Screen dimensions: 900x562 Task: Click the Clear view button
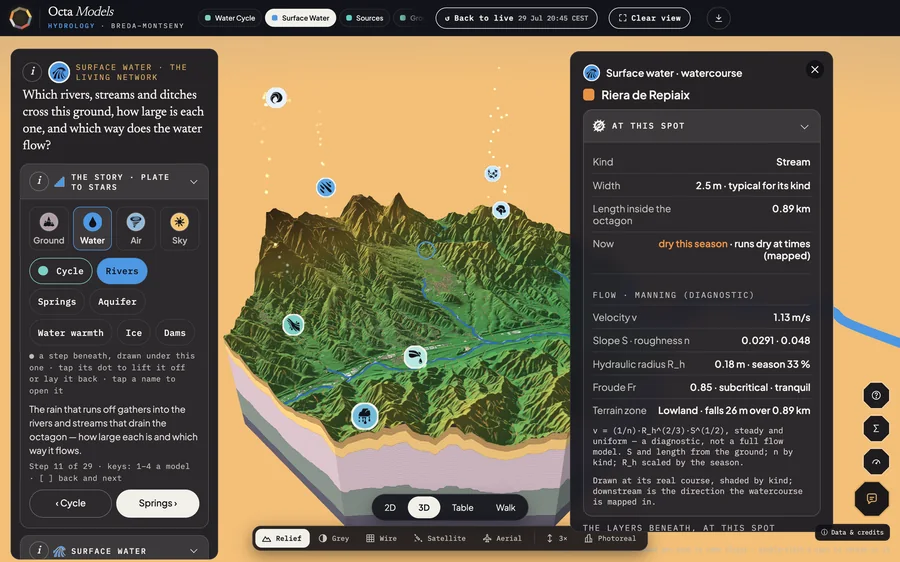point(650,18)
